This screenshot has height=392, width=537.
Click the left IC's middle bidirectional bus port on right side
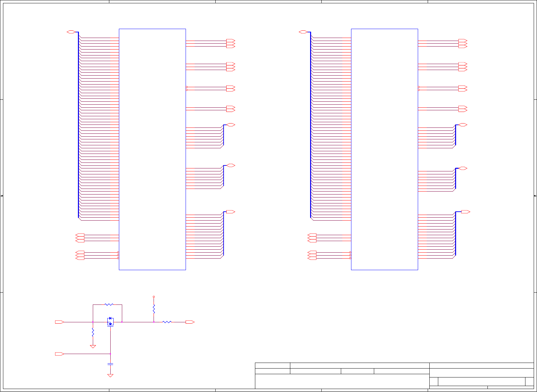tap(231, 165)
